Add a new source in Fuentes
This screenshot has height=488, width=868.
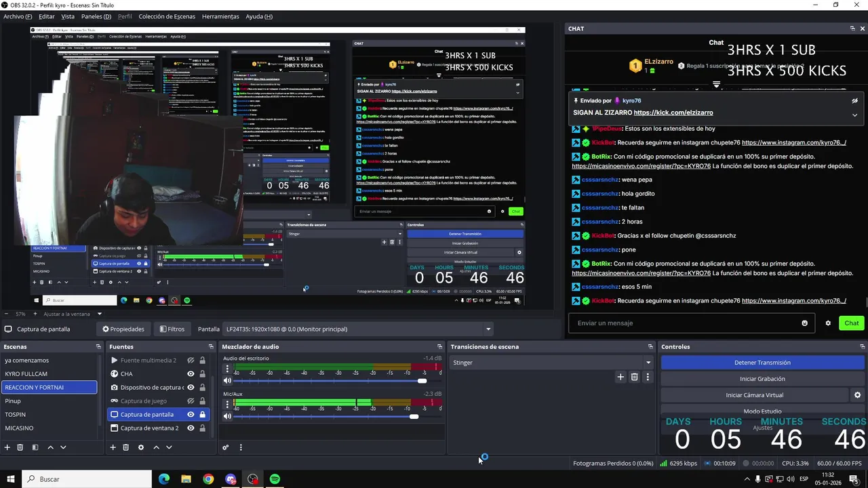(113, 447)
